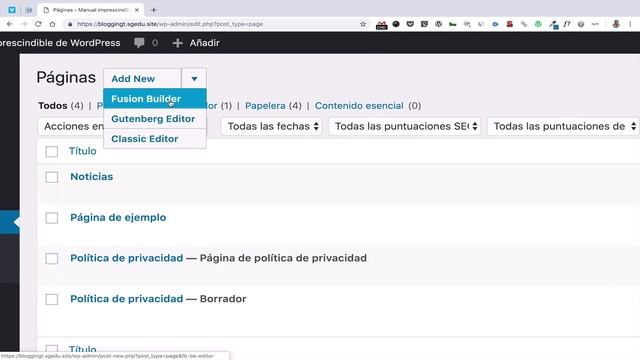Filter by Papelera pages
The image size is (640, 360).
[265, 106]
